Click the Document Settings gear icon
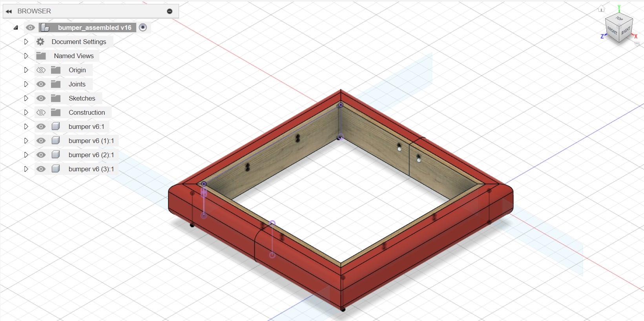This screenshot has width=644, height=321. [x=40, y=42]
